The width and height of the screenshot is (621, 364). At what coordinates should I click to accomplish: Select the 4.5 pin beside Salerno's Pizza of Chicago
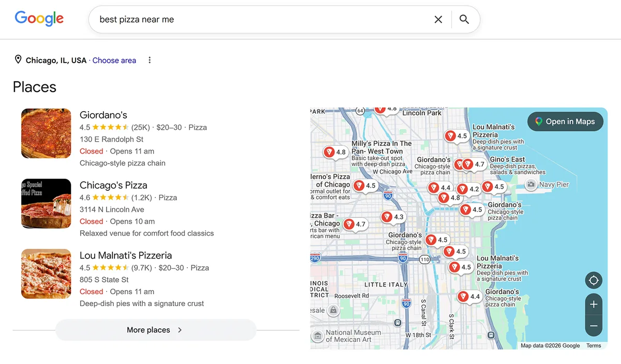(x=365, y=186)
